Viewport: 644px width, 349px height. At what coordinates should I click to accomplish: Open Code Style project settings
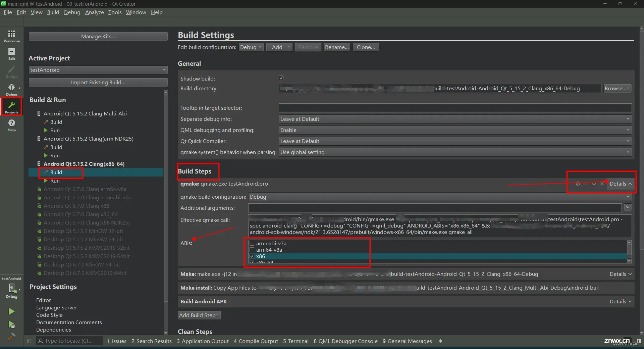pos(49,315)
